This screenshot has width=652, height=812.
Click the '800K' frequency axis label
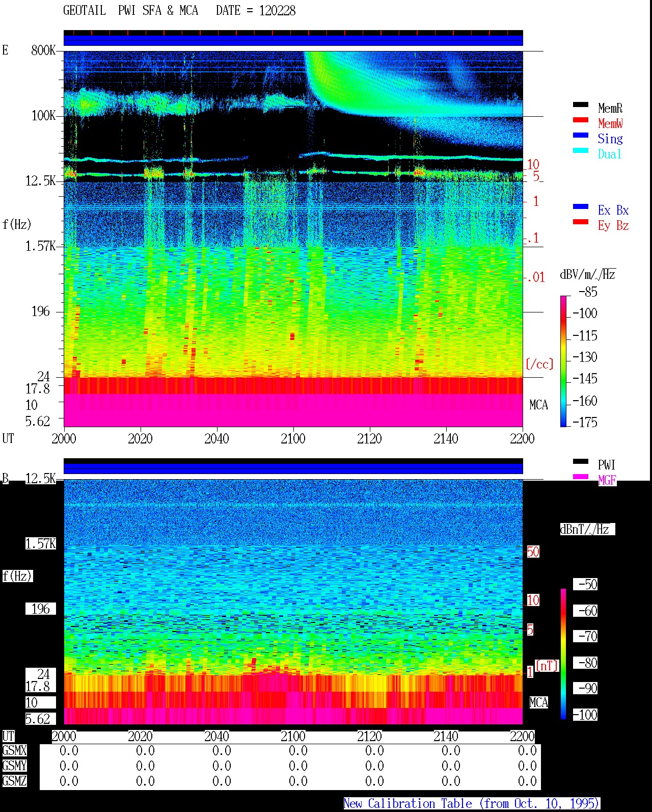[x=44, y=50]
